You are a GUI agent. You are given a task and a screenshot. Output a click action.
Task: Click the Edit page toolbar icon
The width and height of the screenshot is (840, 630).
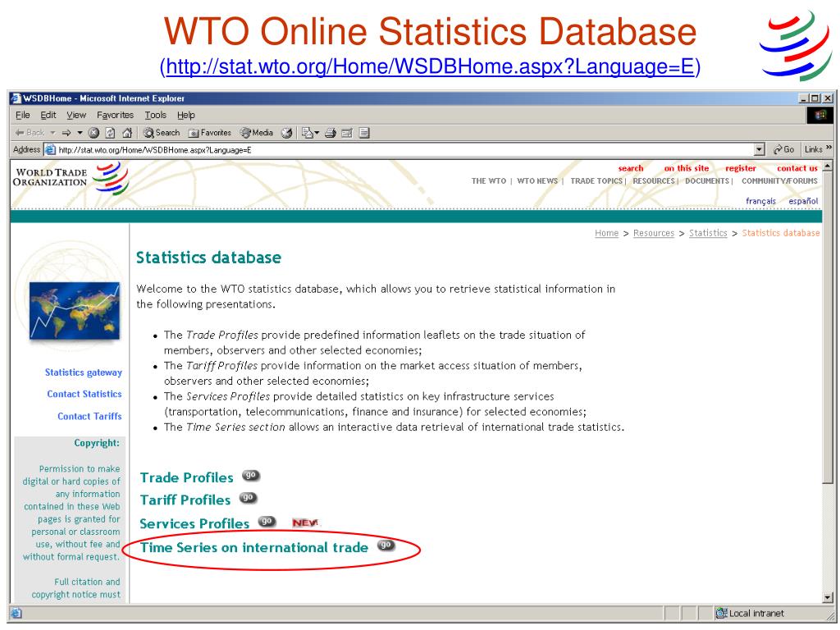347,133
